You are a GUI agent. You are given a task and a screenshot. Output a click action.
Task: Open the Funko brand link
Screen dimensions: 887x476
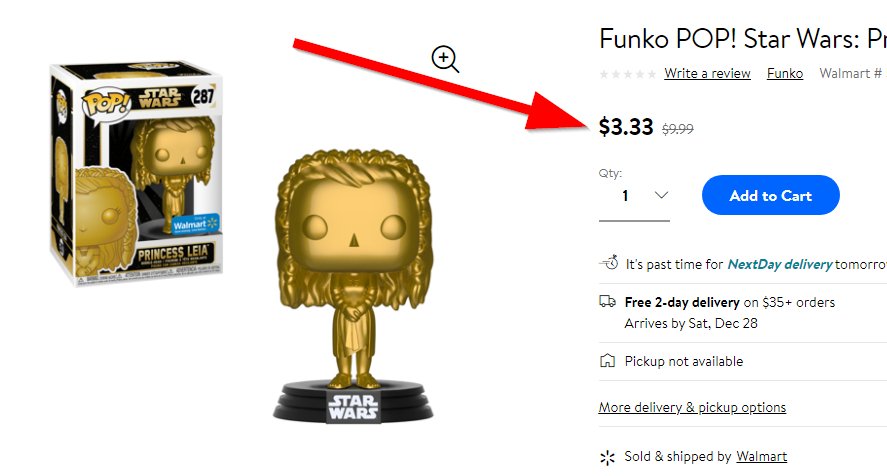[x=785, y=74]
